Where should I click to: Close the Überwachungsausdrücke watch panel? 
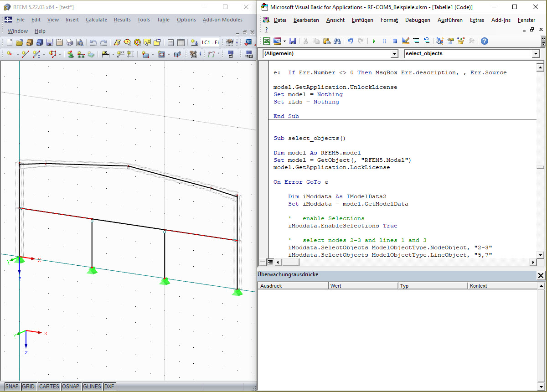[541, 275]
